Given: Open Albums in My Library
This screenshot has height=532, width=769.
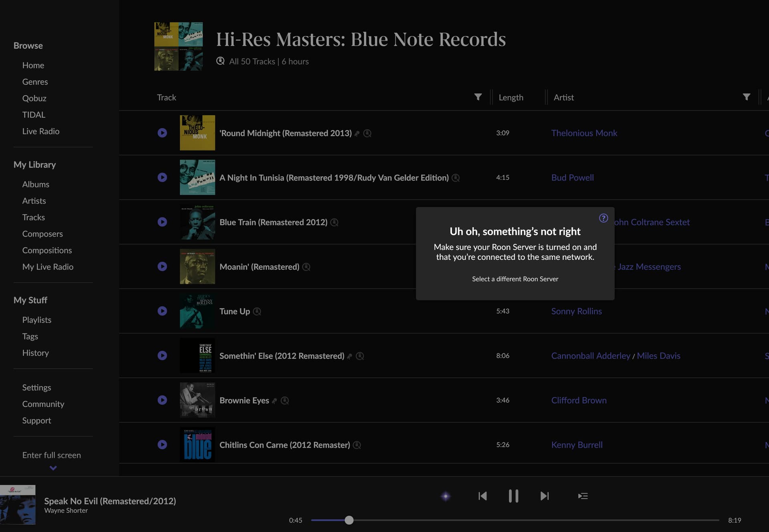Looking at the screenshot, I should pos(36,184).
